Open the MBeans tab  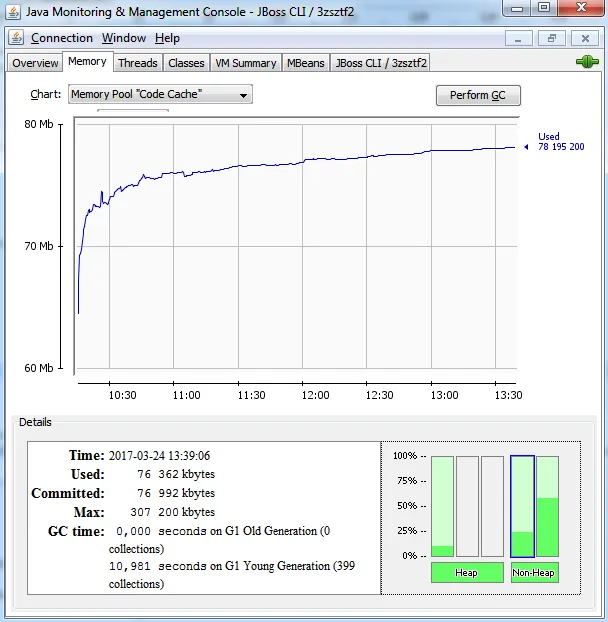tap(306, 63)
